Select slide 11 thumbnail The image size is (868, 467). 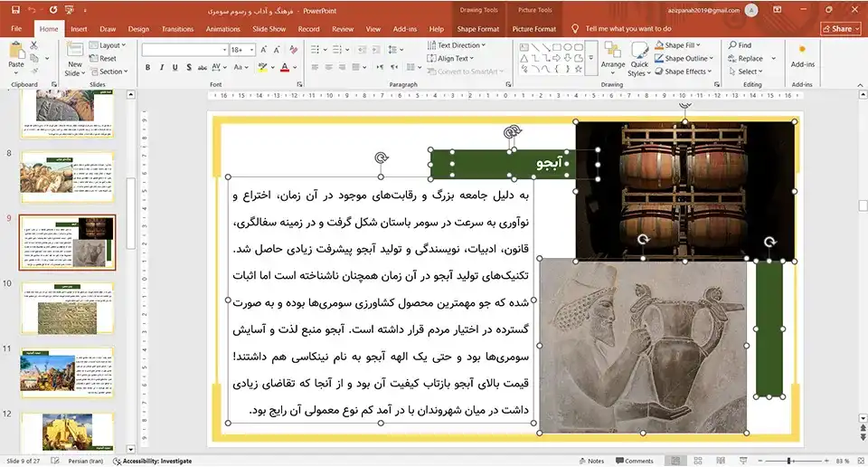tap(68, 373)
